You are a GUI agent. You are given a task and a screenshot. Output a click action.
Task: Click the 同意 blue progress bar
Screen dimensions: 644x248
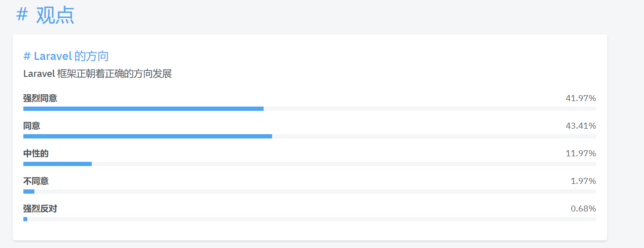pos(148,136)
